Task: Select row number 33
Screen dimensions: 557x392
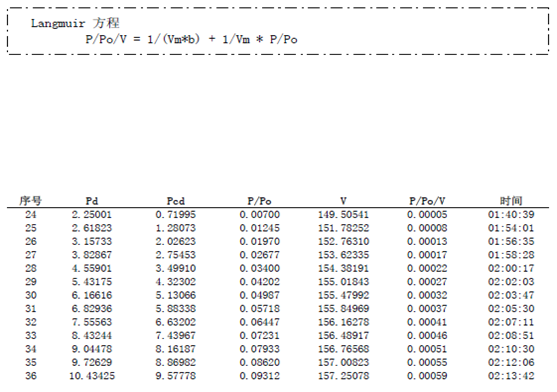Action: coord(31,336)
